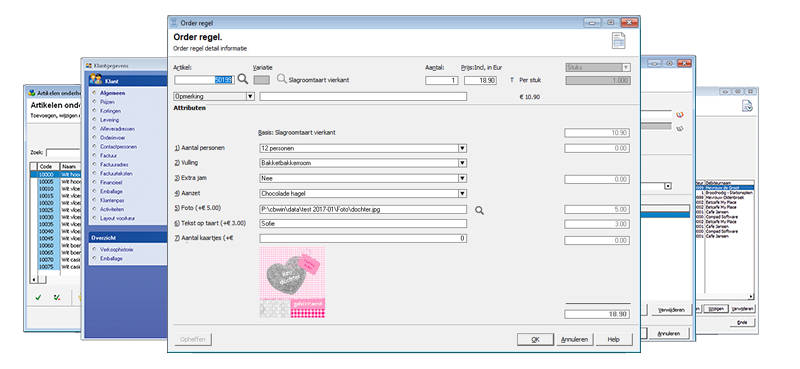Open Layout voorkeur in Klant sidebar
Screen dimensions: 800x369
(117, 218)
